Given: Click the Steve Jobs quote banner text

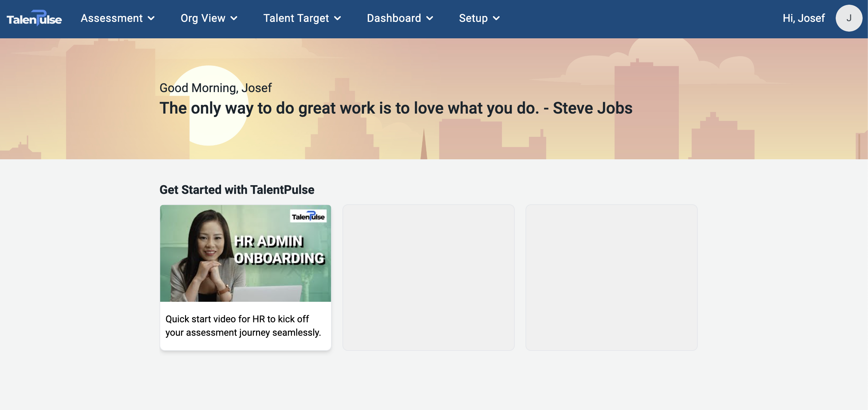Looking at the screenshot, I should (x=396, y=108).
